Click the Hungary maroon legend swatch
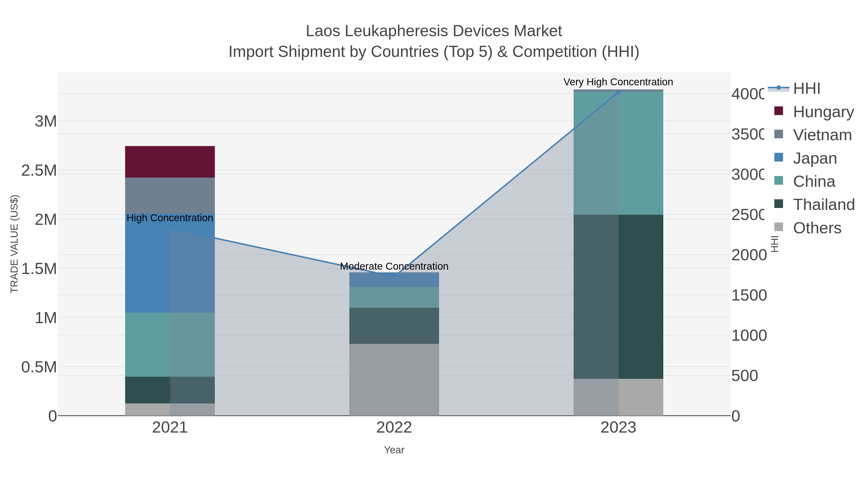This screenshot has width=868, height=488. pyautogui.click(x=779, y=111)
